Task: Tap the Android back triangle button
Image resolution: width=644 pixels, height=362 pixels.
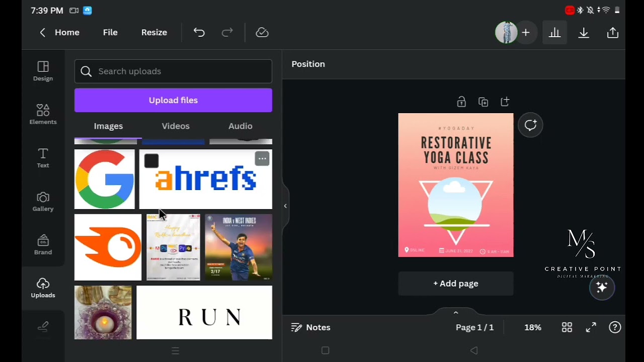Action: click(x=474, y=350)
